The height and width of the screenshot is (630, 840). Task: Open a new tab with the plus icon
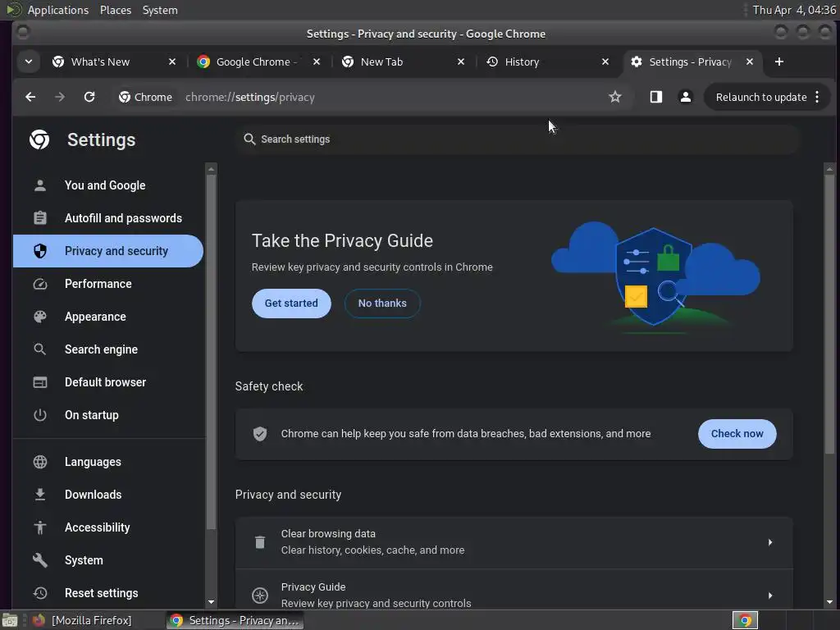(x=779, y=62)
